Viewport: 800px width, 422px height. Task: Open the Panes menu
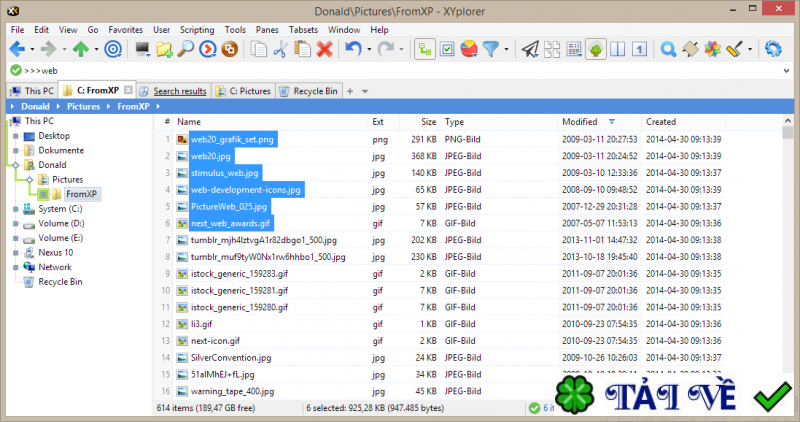(267, 30)
